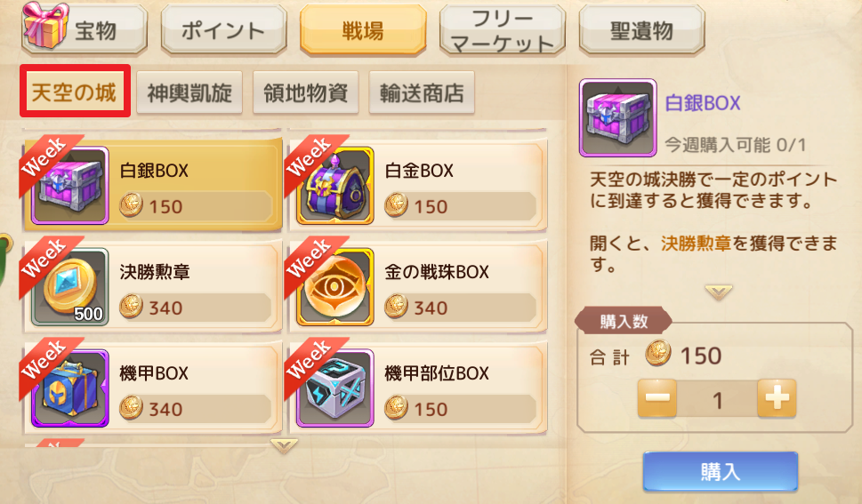
Task: Switch to the ポイント tab
Action: click(224, 30)
